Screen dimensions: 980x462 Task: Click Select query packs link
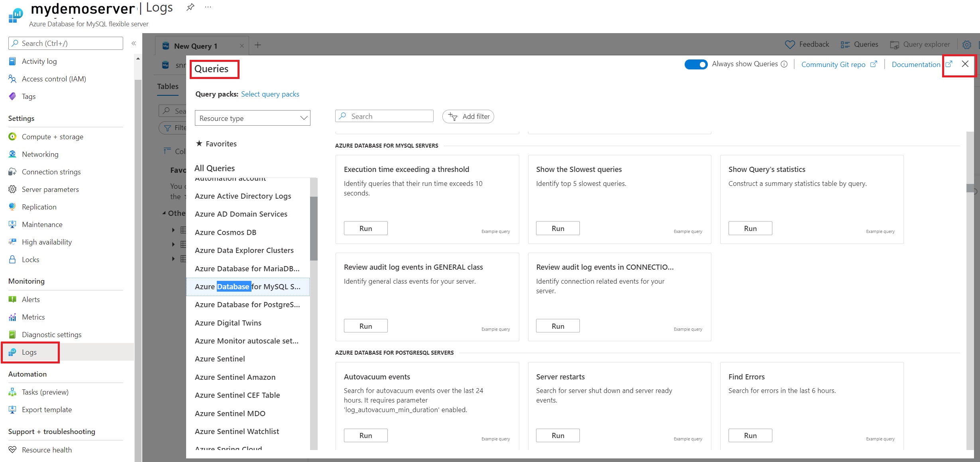pos(270,94)
